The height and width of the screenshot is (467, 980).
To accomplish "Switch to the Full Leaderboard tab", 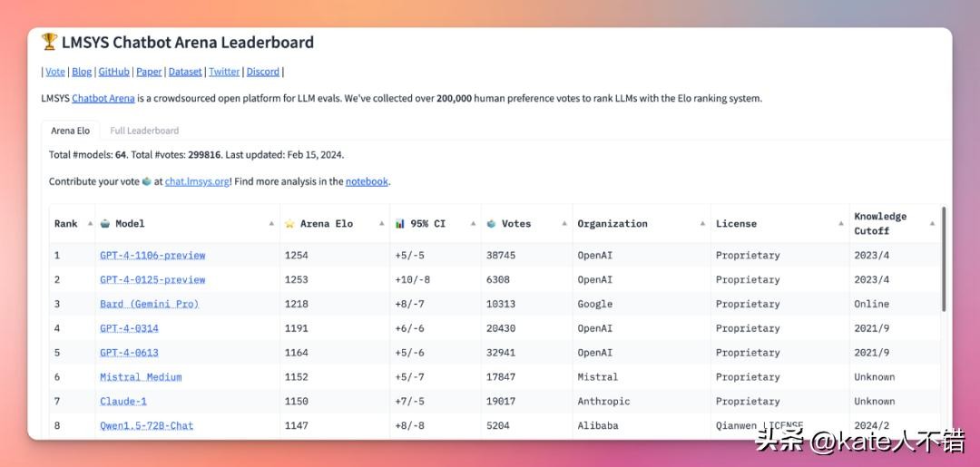I will point(144,131).
